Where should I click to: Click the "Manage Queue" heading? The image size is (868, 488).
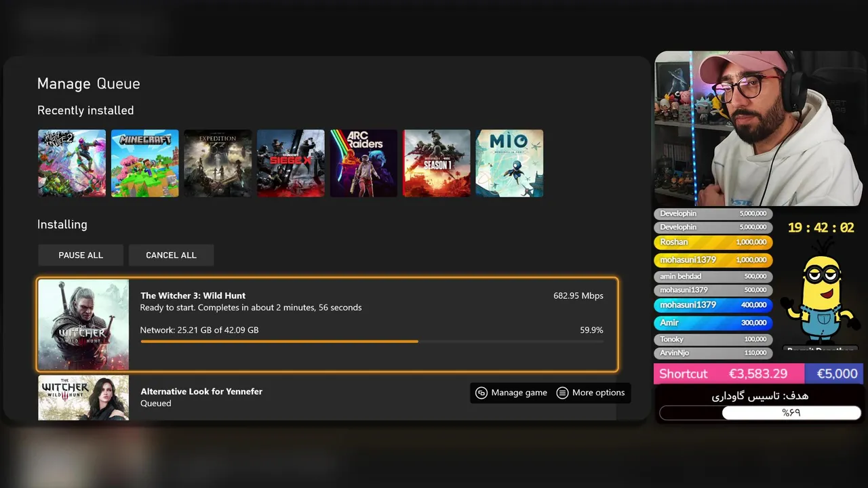tap(89, 84)
